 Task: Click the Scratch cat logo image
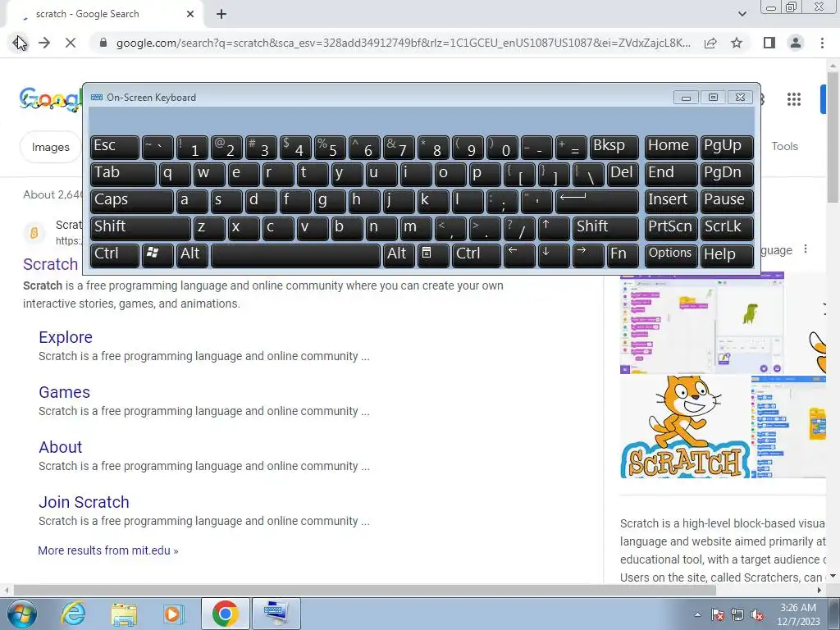pyautogui.click(x=685, y=427)
